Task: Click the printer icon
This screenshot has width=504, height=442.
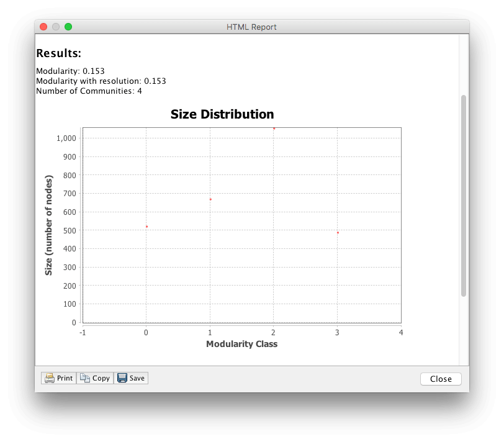Action: click(x=49, y=378)
